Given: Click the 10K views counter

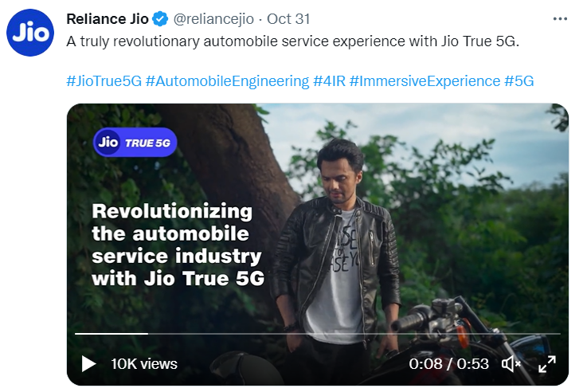Looking at the screenshot, I should point(143,364).
